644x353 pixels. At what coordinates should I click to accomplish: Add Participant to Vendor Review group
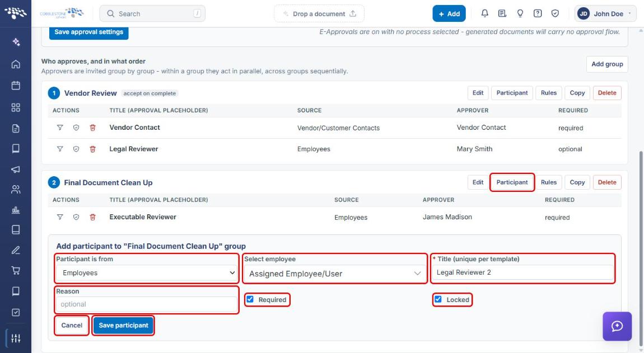click(x=512, y=93)
